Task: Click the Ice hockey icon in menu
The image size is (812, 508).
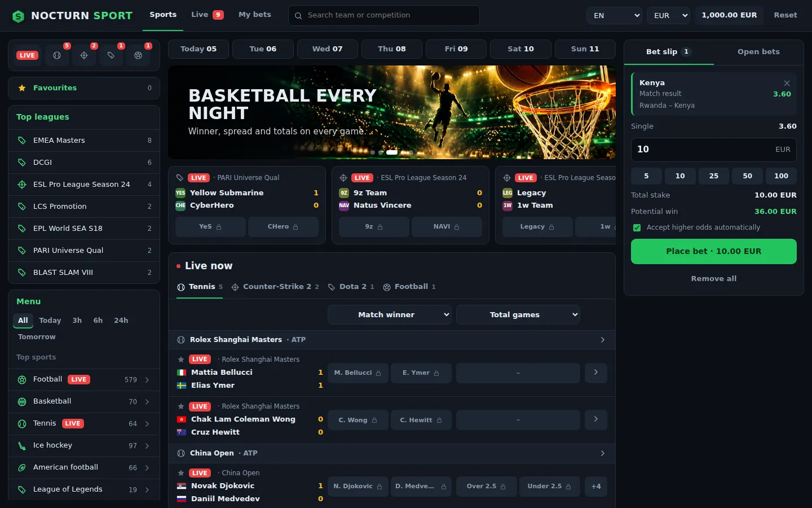Action: (22, 446)
